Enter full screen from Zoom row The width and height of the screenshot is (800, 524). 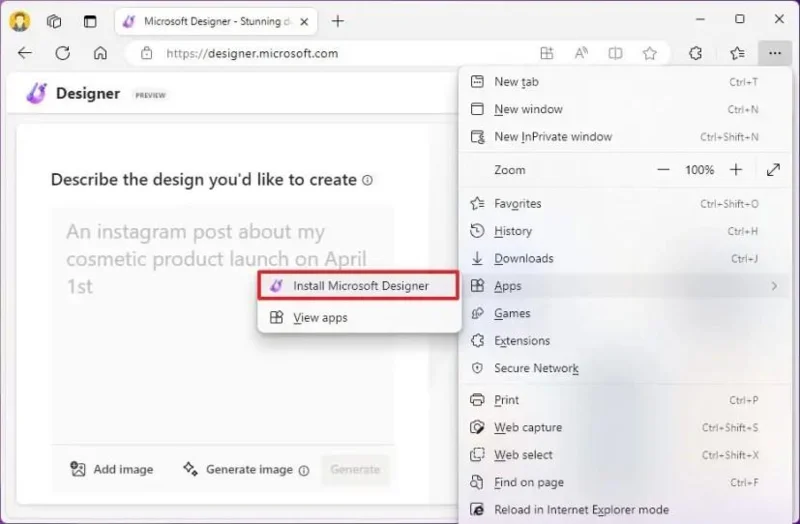(773, 170)
